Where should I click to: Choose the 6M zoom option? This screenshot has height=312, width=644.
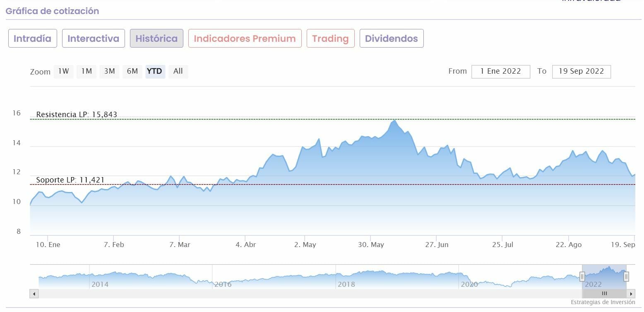[132, 71]
